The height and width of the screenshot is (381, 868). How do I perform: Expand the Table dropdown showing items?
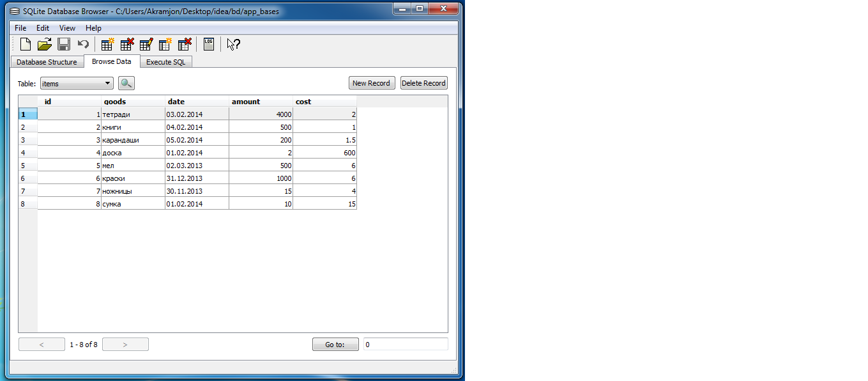pos(77,83)
